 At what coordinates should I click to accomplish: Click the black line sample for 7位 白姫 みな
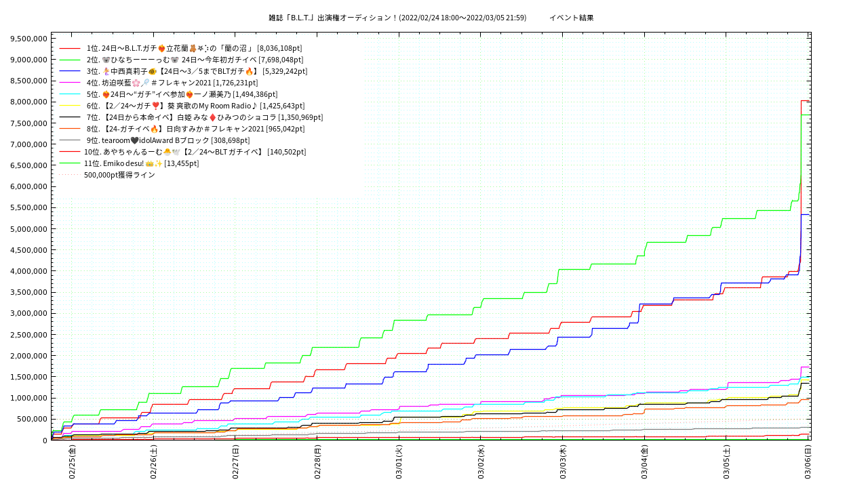[70, 117]
